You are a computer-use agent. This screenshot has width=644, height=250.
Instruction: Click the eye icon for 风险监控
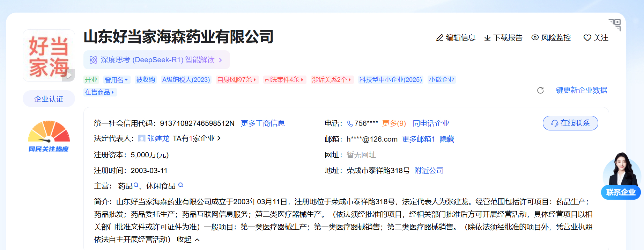535,37
